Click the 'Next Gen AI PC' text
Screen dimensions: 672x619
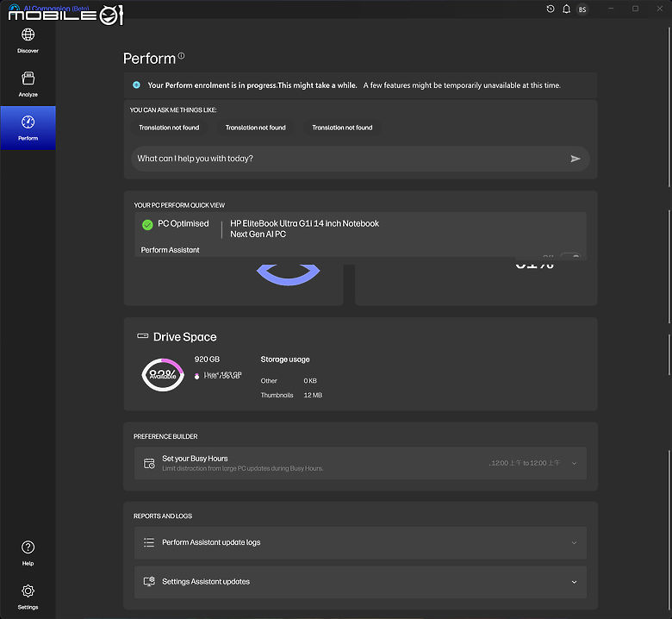coord(258,234)
